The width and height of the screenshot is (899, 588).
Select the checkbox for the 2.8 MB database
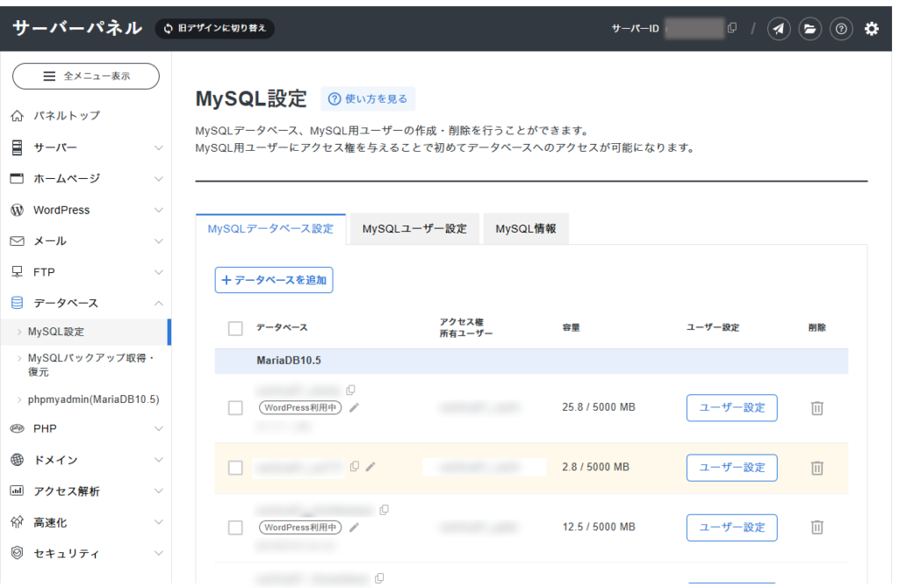click(x=235, y=468)
